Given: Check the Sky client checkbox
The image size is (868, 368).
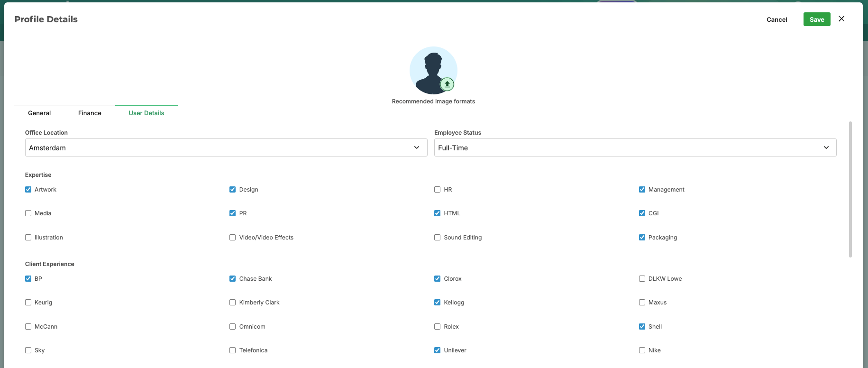Looking at the screenshot, I should click(x=28, y=350).
